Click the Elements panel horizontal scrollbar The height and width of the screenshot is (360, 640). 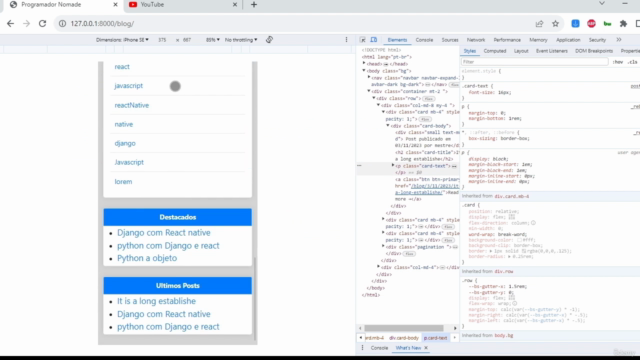[404, 328]
